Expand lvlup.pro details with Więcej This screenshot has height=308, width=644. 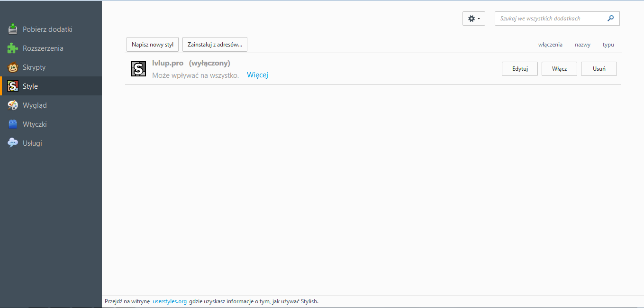point(257,75)
